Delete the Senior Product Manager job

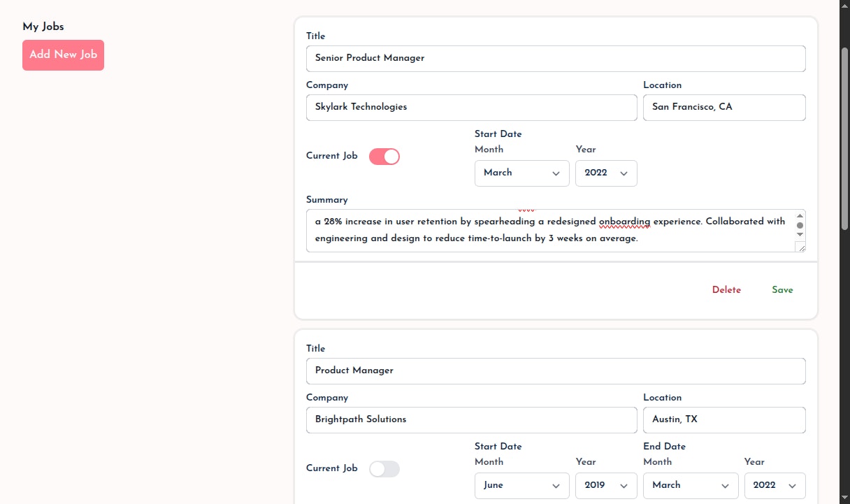click(726, 290)
